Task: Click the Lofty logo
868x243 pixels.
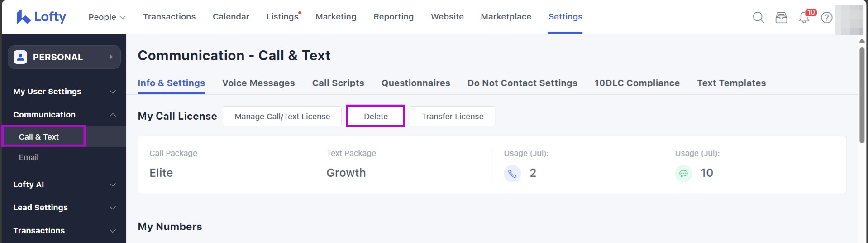Action: click(x=41, y=17)
